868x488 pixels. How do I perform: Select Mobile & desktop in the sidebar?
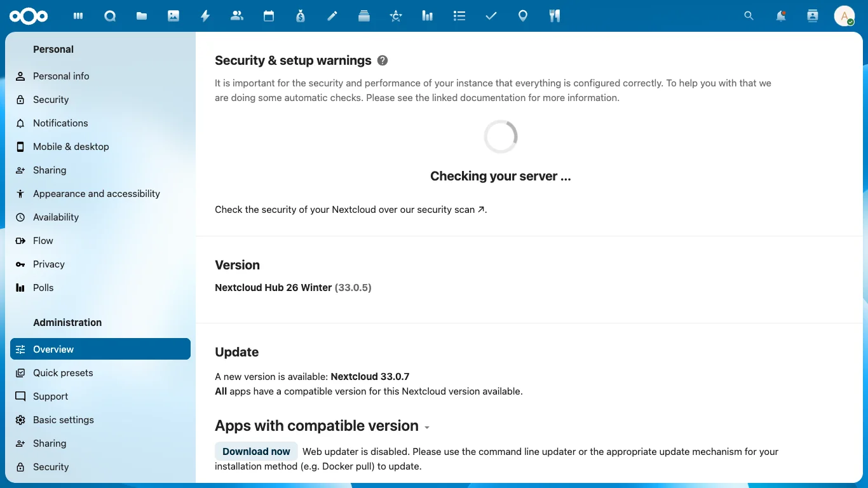coord(100,147)
